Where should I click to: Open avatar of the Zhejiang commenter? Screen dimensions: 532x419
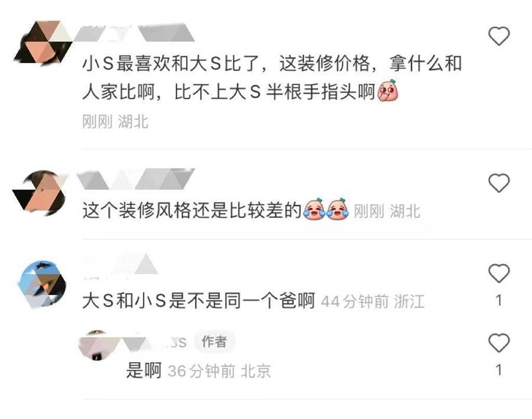coord(42,285)
